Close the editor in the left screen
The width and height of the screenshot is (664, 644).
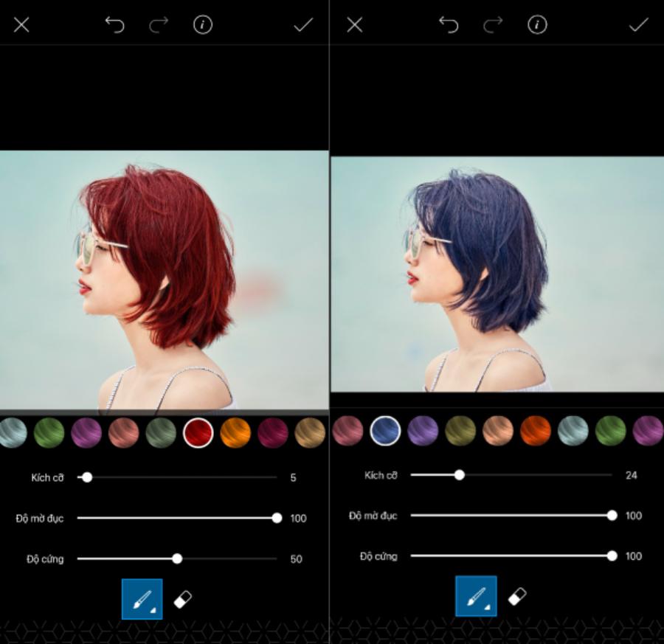[21, 25]
